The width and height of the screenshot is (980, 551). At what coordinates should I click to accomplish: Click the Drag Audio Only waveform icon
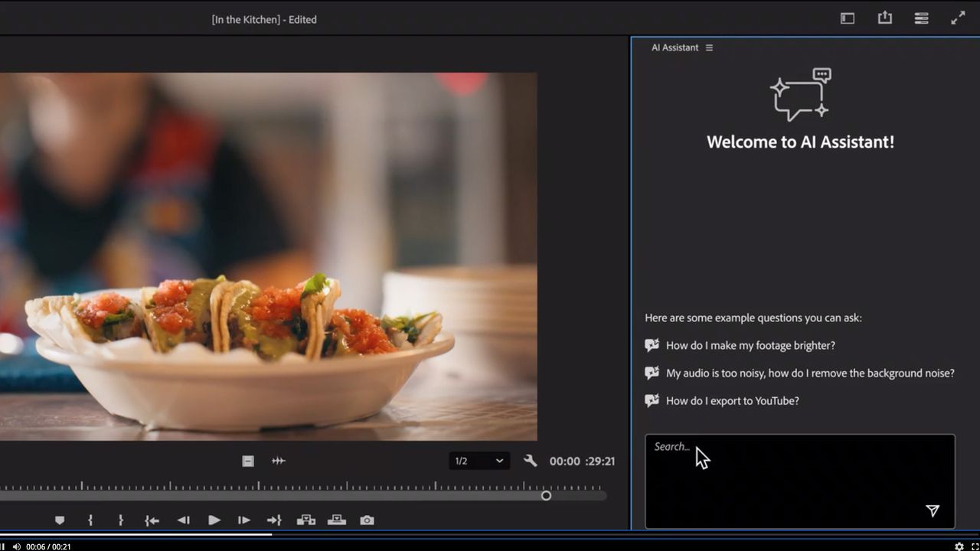pyautogui.click(x=279, y=461)
